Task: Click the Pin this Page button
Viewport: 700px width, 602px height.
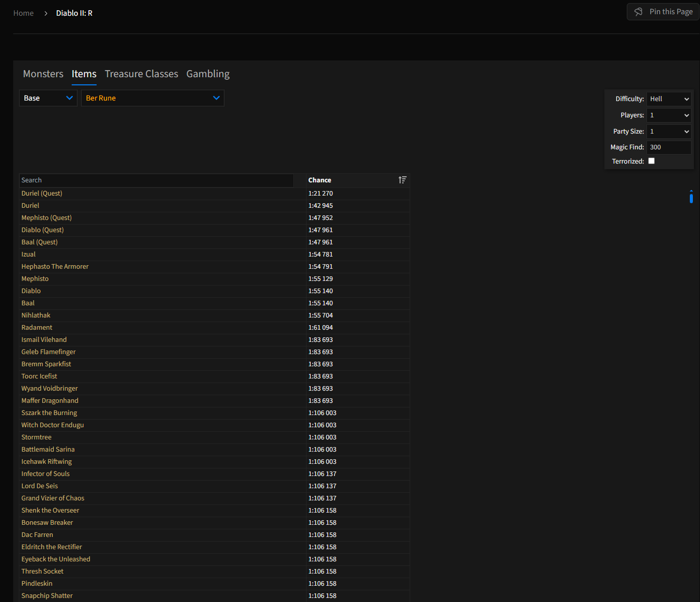Action: pos(663,12)
